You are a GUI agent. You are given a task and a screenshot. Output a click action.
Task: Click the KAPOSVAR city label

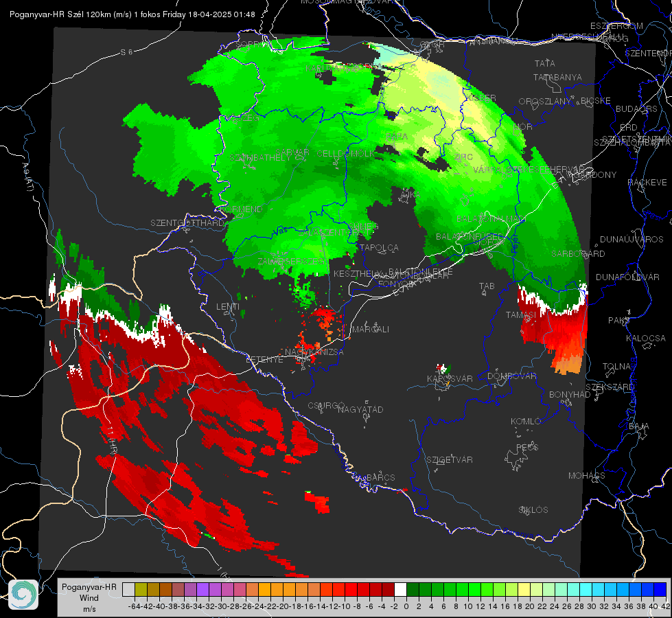pos(450,378)
